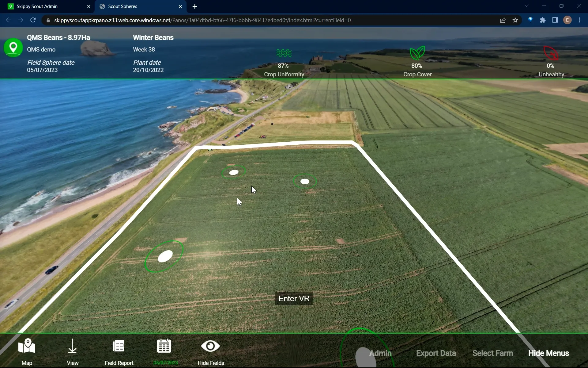Click the Week 38 label
This screenshot has width=588, height=368.
coord(144,50)
